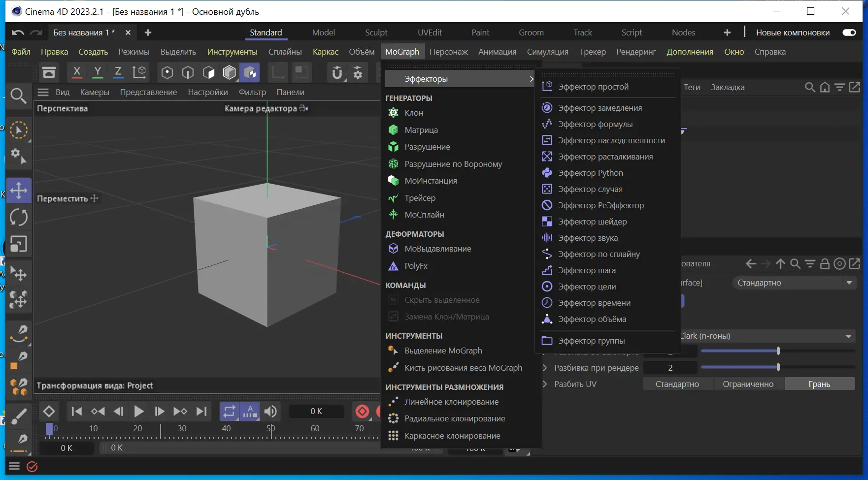Expand the Разбивка при рендере parameter
868x480 pixels.
point(545,368)
